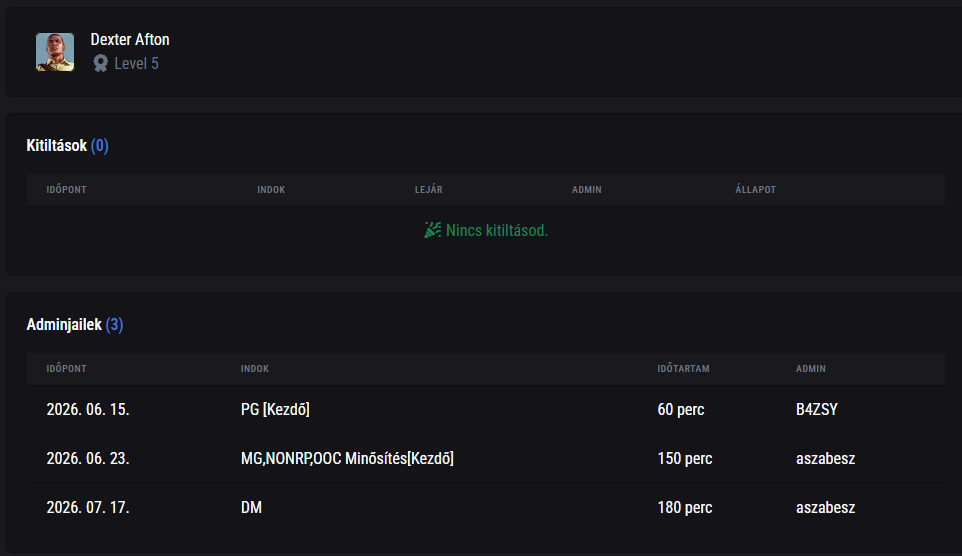Sort bans by the LEJÁR column header
The image size is (962, 556).
tap(428, 190)
